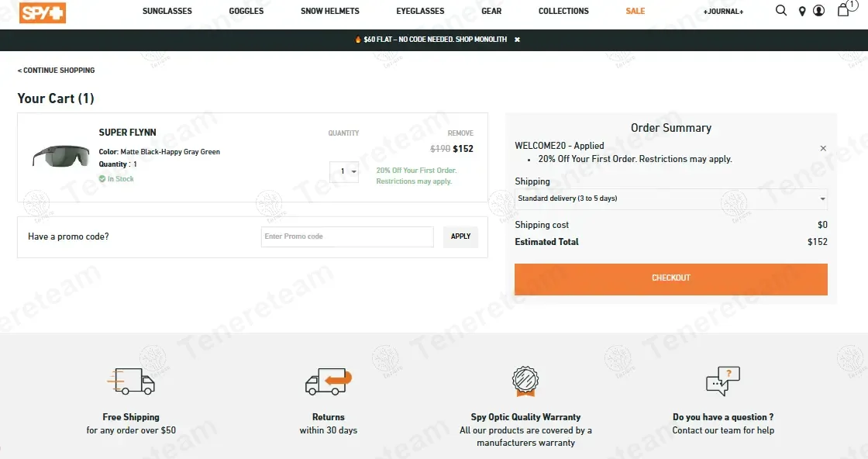Open the Sunglasses menu
This screenshot has height=459, width=868.
coord(167,11)
